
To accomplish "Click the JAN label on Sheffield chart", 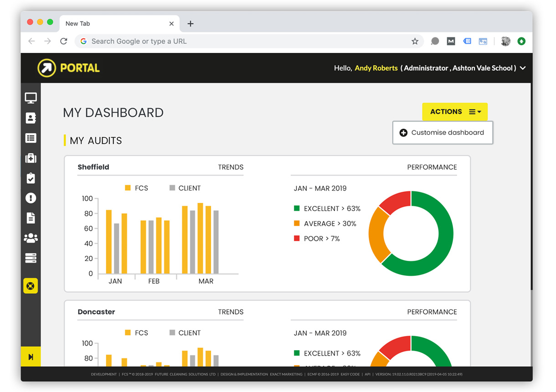I will click(x=115, y=281).
